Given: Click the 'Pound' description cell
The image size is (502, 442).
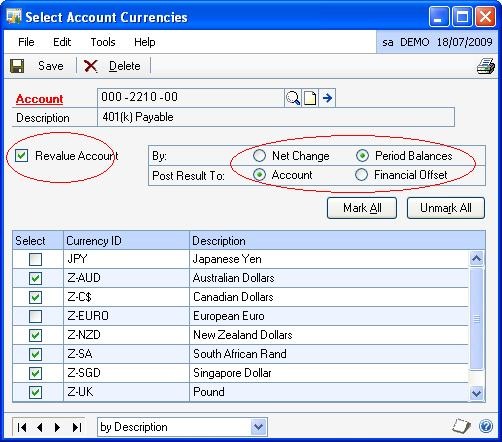Looking at the screenshot, I should tap(329, 392).
